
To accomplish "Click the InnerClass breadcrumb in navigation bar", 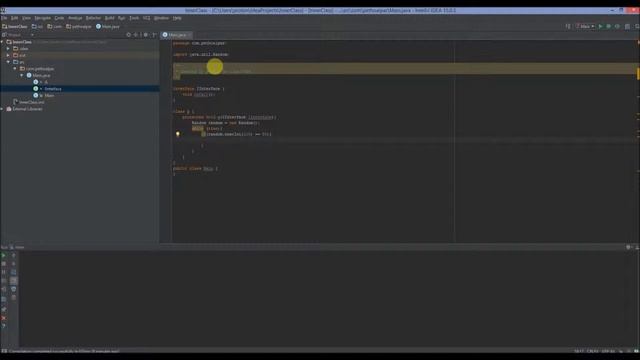I will (15, 27).
